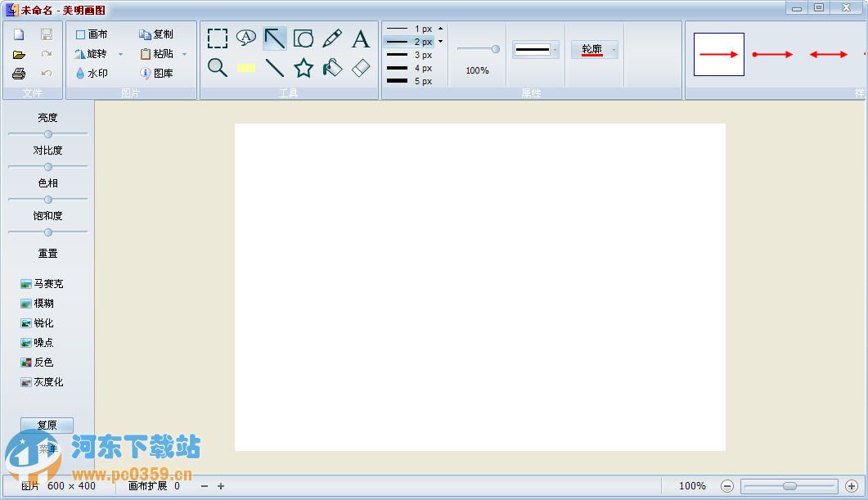Click the zoom out minus circle
The width and height of the screenshot is (868, 500).
click(x=727, y=486)
